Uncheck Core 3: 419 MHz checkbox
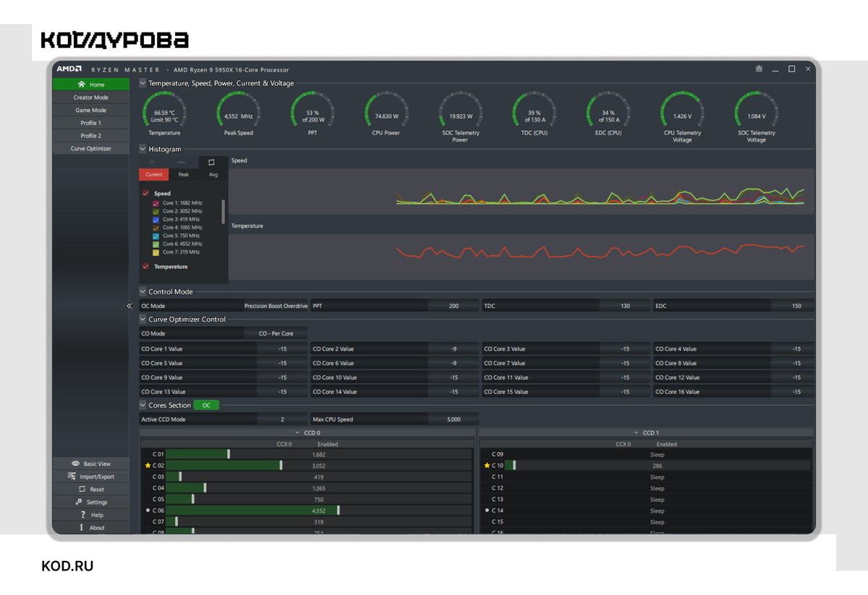The width and height of the screenshot is (868, 595). tap(156, 219)
